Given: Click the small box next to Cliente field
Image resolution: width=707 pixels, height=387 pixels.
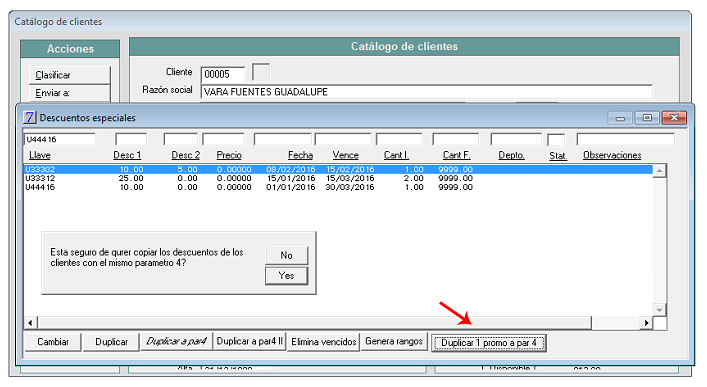Looking at the screenshot, I should pos(261,72).
